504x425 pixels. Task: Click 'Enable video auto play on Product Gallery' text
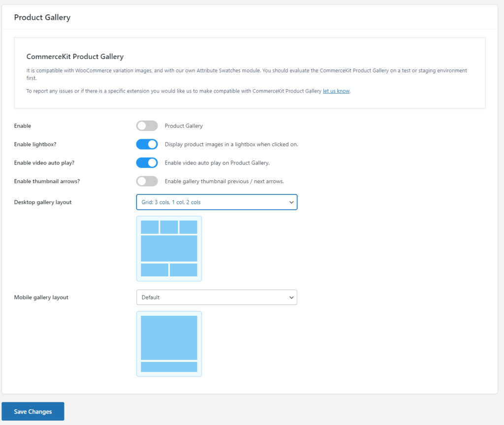pyautogui.click(x=217, y=163)
